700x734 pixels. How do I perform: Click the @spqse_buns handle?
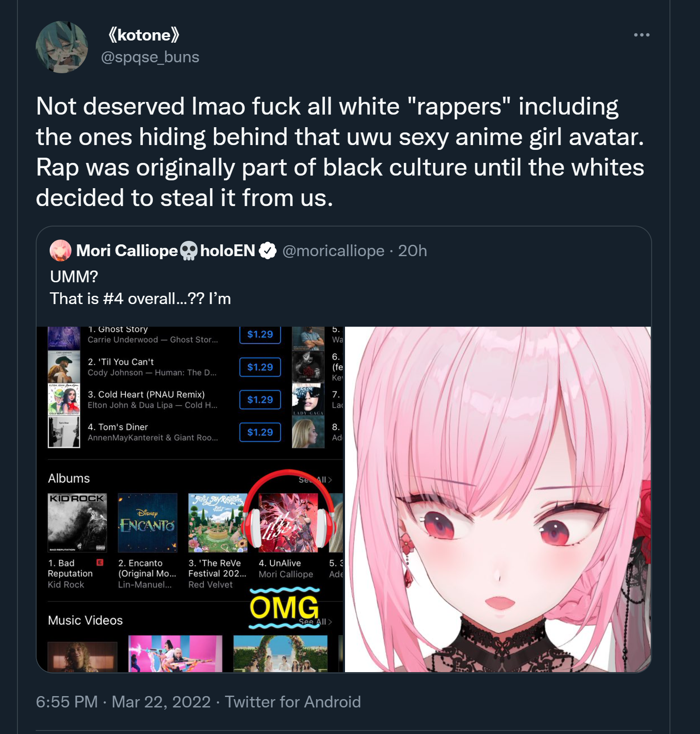coord(150,57)
